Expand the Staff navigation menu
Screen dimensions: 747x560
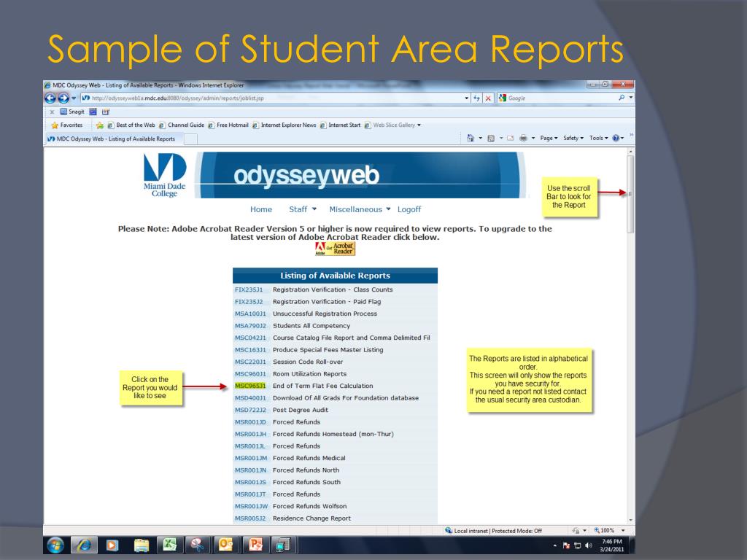coord(303,209)
